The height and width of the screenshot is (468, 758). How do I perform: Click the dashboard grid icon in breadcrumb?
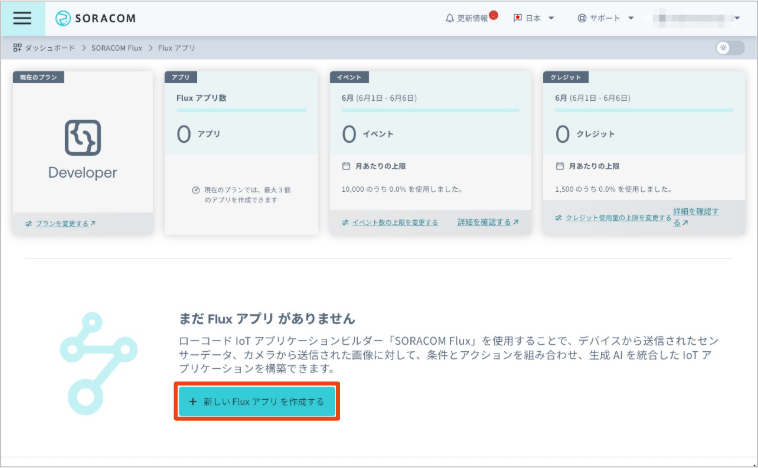tap(17, 47)
